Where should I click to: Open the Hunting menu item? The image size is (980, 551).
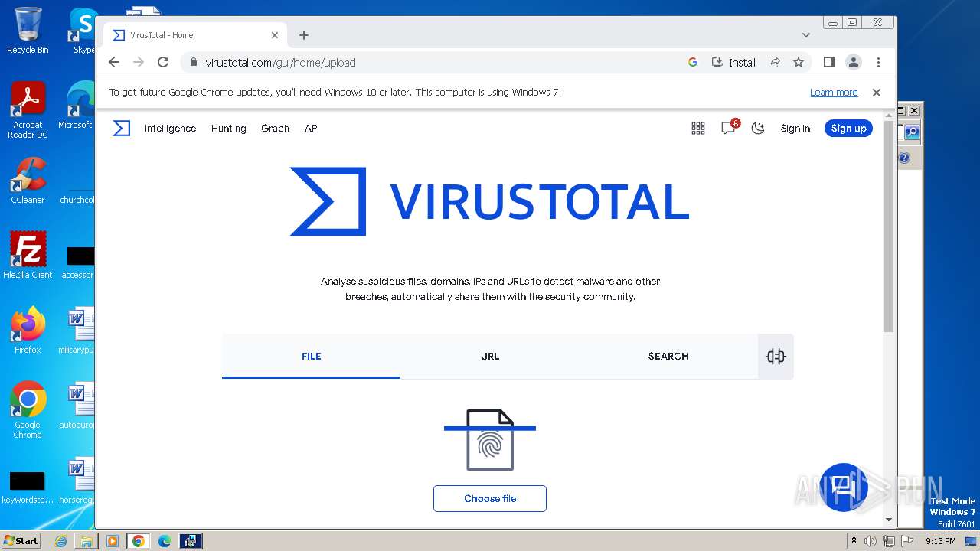pyautogui.click(x=229, y=129)
